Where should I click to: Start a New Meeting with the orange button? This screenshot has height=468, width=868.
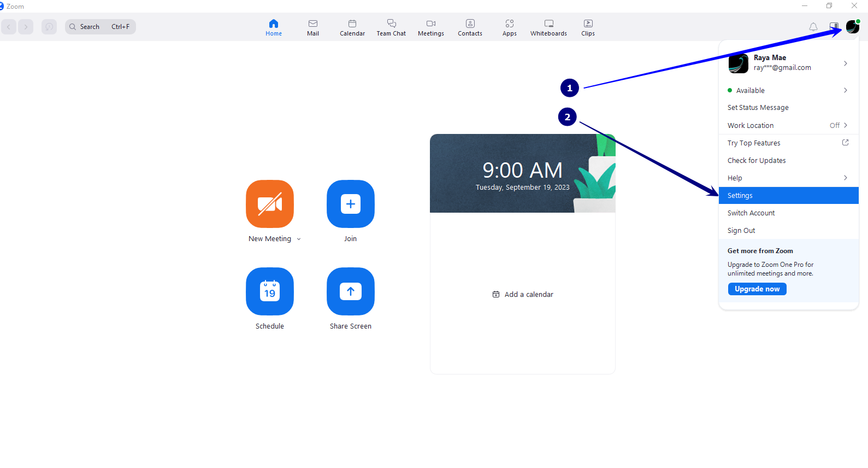click(x=270, y=204)
